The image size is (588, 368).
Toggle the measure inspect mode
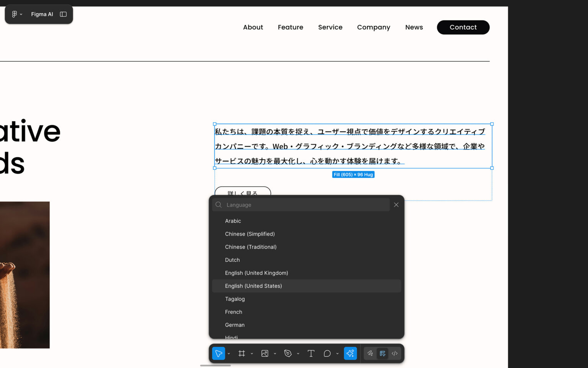[x=382, y=353]
